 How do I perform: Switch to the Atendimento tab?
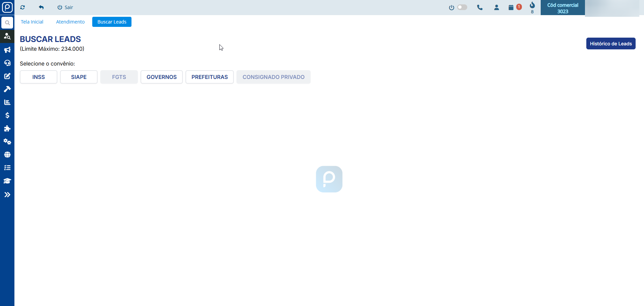pos(70,22)
